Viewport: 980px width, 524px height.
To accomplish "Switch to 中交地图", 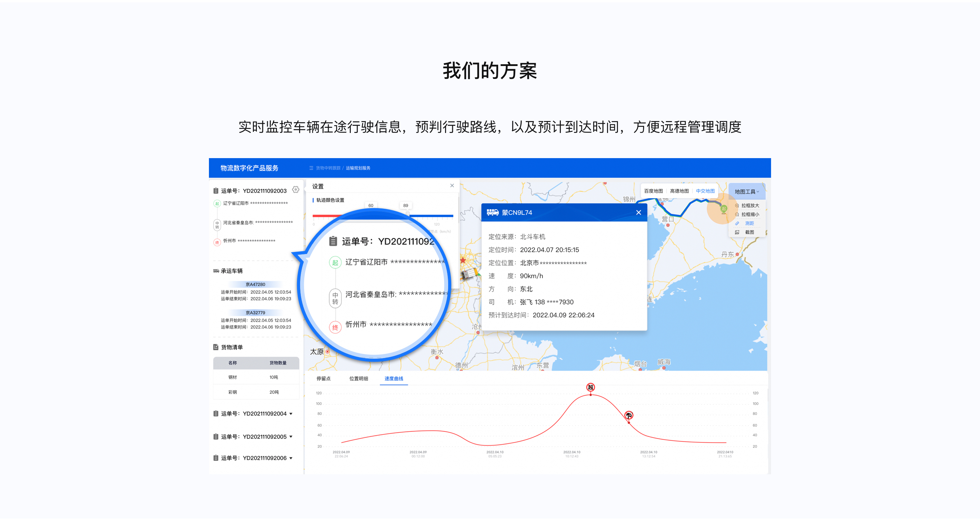I will pos(705,191).
